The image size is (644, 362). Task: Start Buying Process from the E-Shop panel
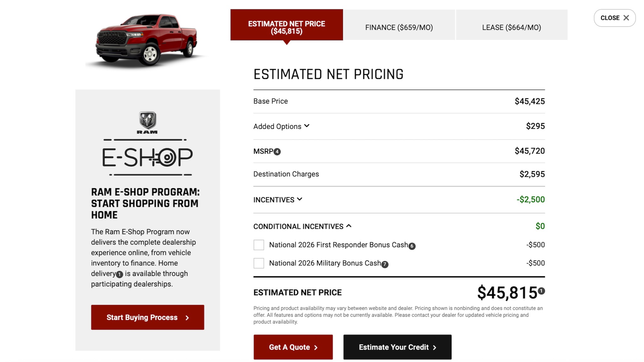[147, 317]
